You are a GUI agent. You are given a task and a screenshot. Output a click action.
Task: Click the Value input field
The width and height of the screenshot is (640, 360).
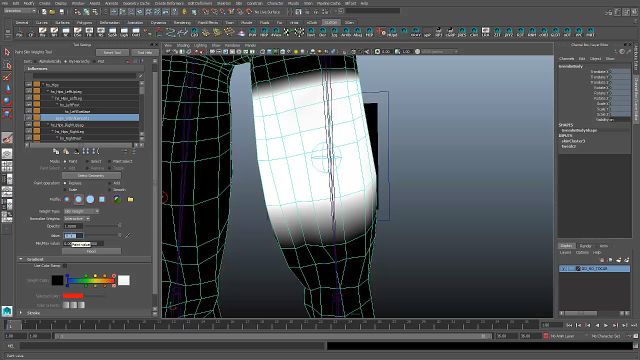73,236
